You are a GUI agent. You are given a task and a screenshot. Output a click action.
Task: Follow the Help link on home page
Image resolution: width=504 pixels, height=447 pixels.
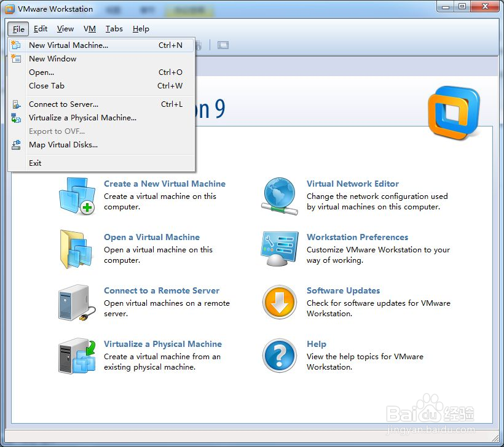click(x=317, y=344)
